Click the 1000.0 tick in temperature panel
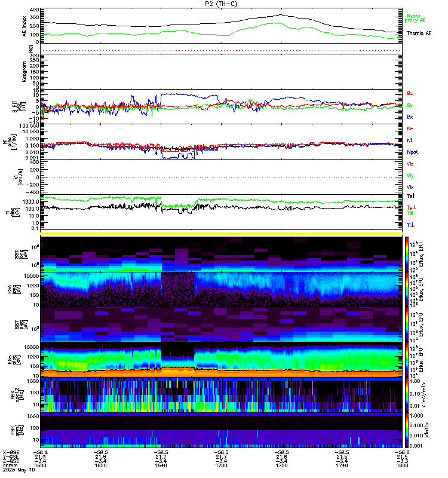The width and height of the screenshot is (448, 478). pyautogui.click(x=31, y=201)
